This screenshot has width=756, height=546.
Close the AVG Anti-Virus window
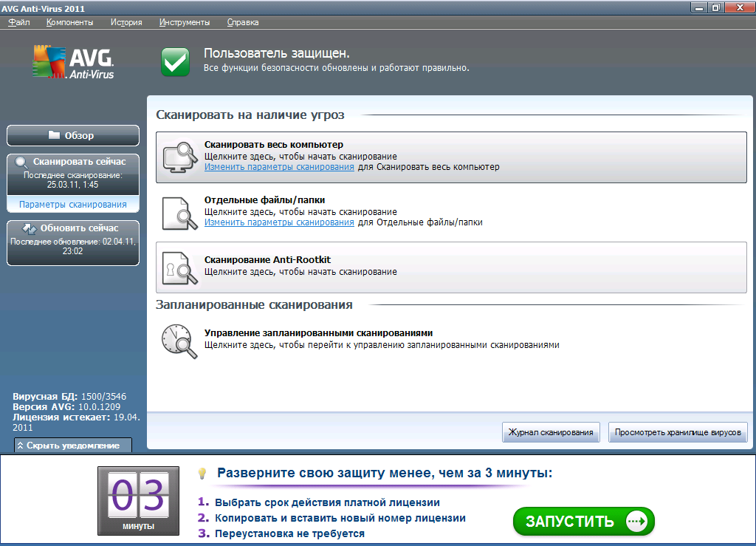pos(740,7)
